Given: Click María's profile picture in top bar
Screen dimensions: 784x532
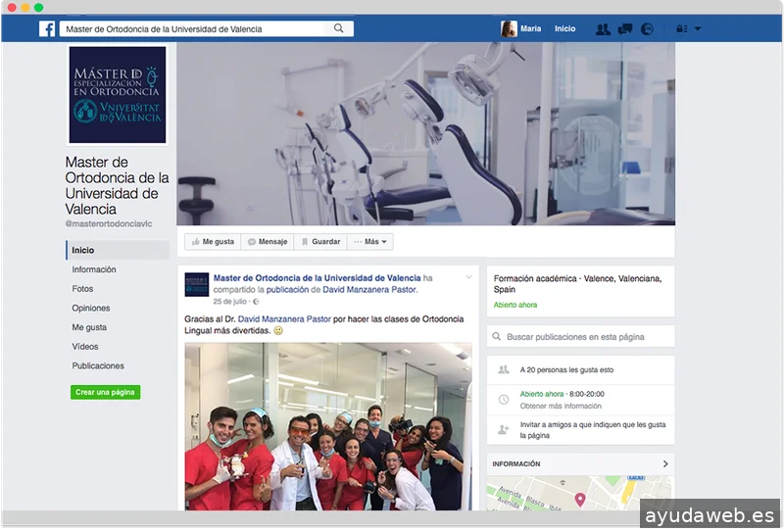Looking at the screenshot, I should (509, 29).
